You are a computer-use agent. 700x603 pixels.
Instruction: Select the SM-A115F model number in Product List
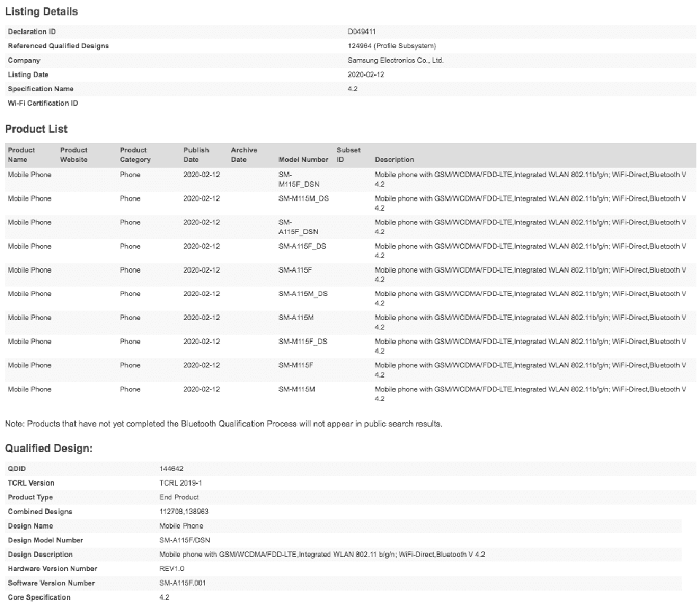[x=295, y=270]
